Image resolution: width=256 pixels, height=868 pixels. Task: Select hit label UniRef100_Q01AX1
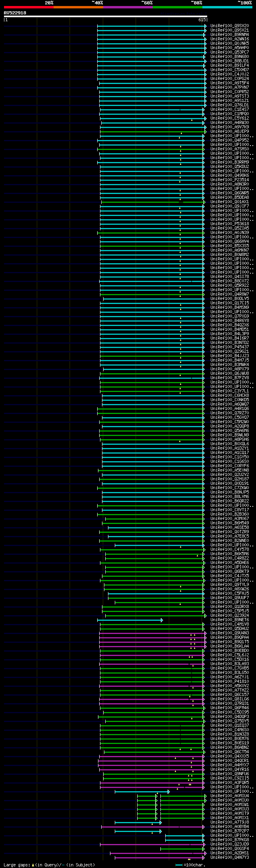coord(230,202)
